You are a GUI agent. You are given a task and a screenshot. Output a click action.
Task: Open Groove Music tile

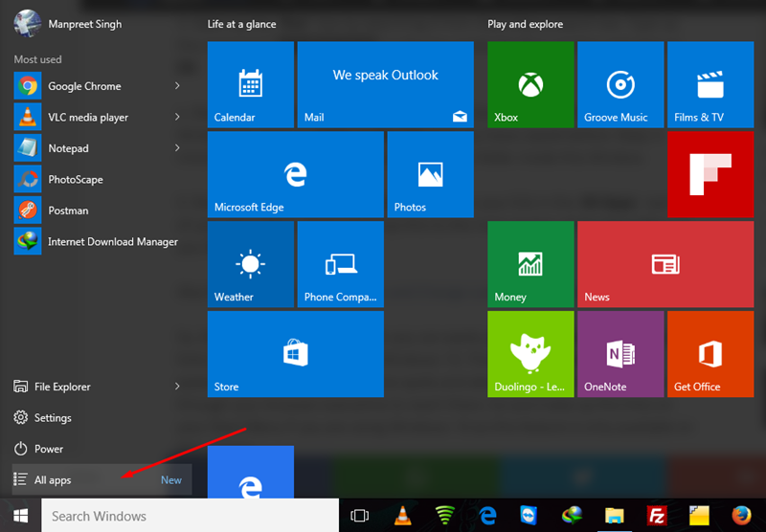(x=620, y=84)
